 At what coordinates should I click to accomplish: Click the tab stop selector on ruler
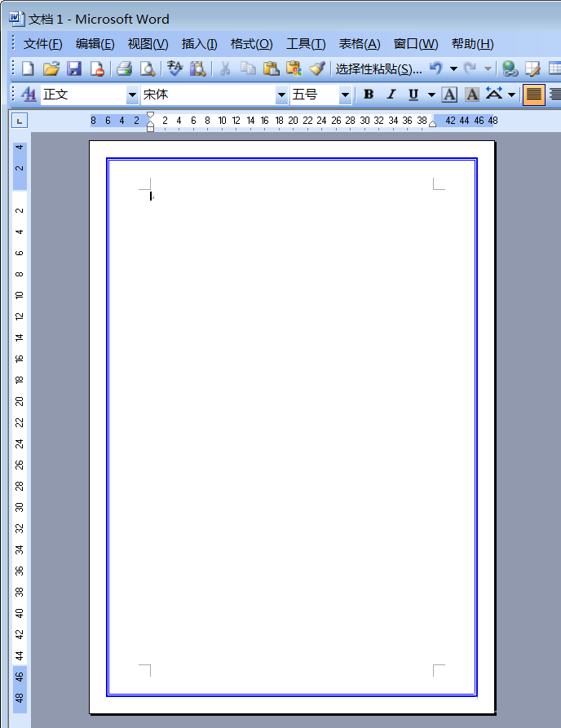pyautogui.click(x=19, y=121)
